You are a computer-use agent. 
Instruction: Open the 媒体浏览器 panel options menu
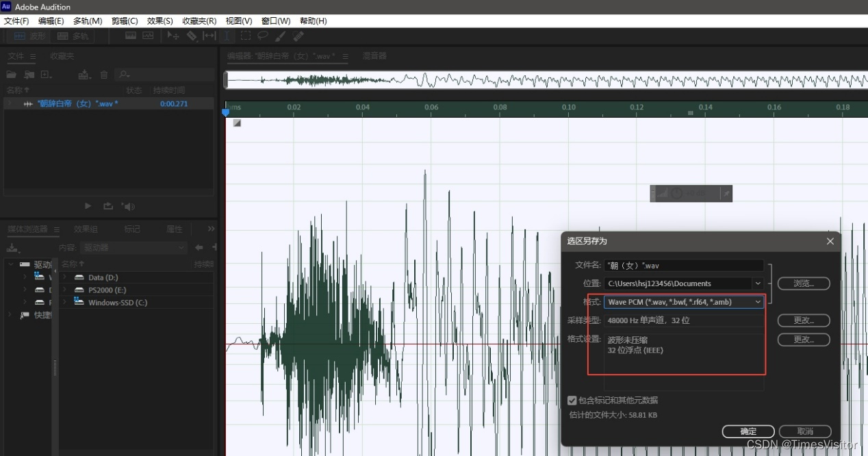(57, 229)
